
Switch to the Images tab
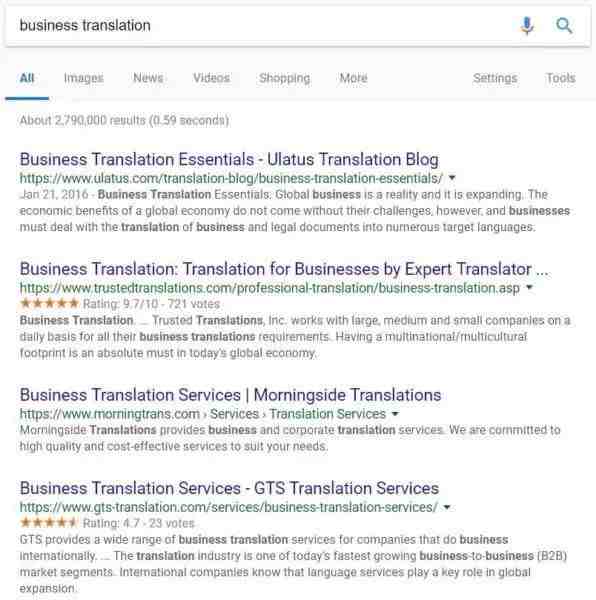(x=84, y=78)
